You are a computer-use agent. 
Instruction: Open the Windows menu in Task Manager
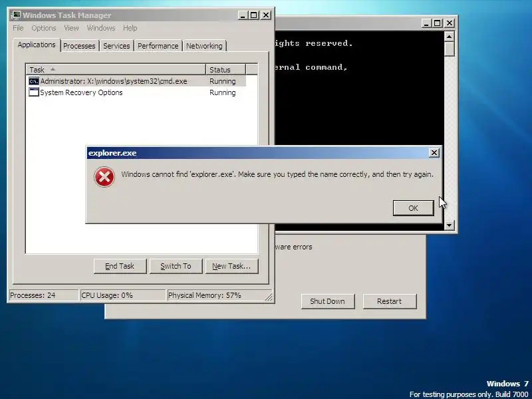pyautogui.click(x=101, y=28)
